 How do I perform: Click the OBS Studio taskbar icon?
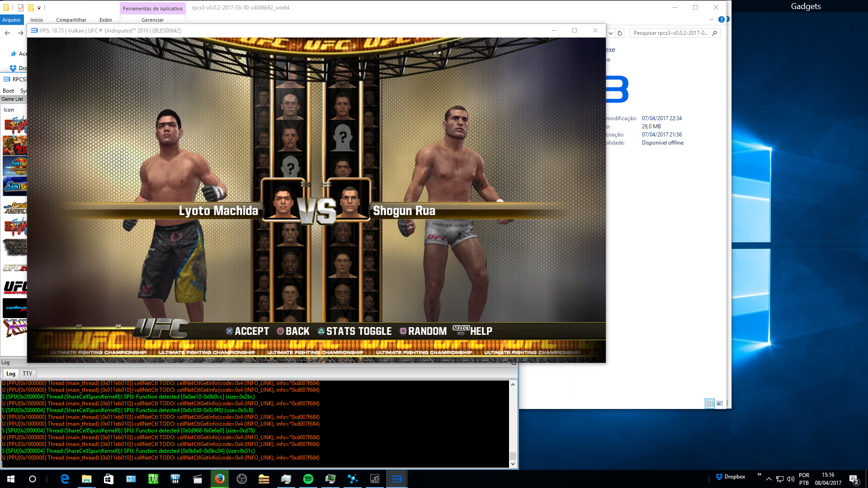click(242, 479)
